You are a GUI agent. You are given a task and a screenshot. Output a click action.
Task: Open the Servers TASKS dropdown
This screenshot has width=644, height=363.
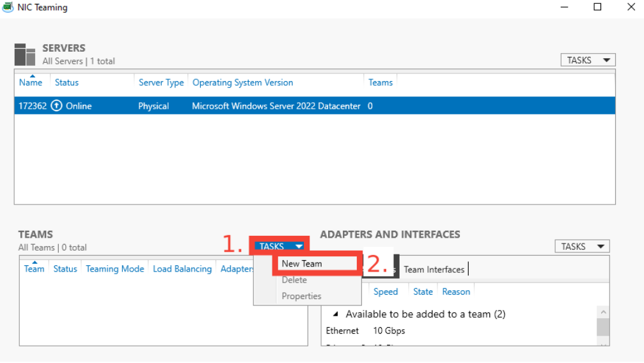(x=587, y=60)
